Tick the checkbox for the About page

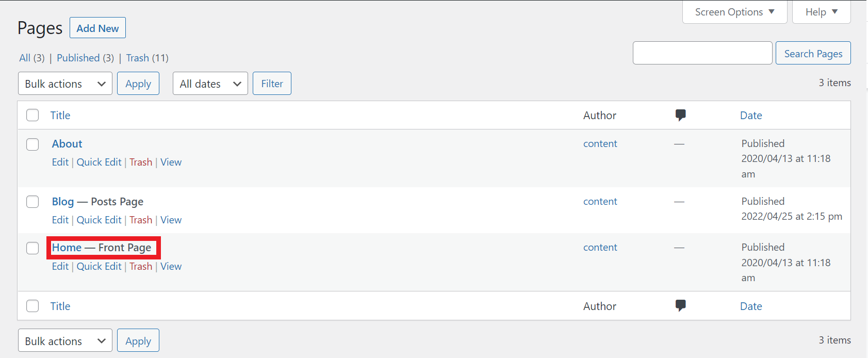[x=32, y=144]
